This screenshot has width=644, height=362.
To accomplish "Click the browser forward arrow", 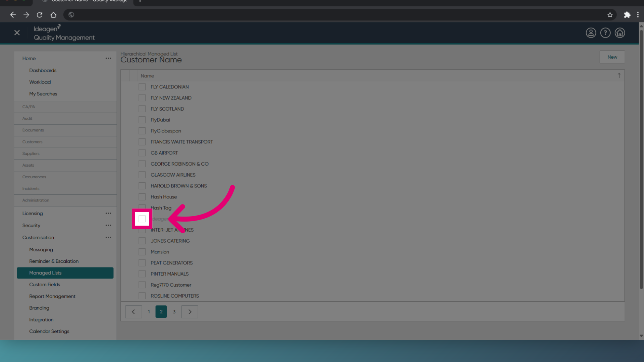I will [x=26, y=15].
